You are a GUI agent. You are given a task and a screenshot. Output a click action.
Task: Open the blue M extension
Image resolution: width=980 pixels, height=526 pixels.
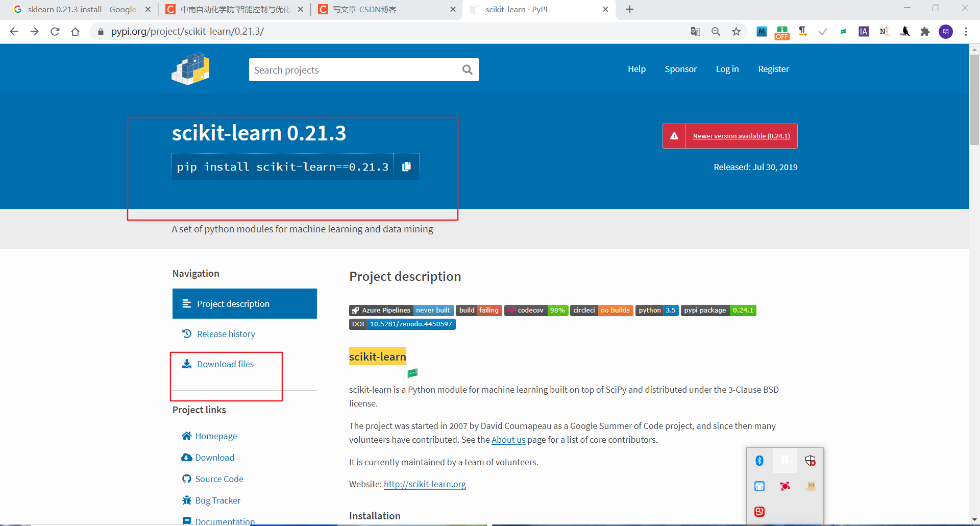point(762,32)
